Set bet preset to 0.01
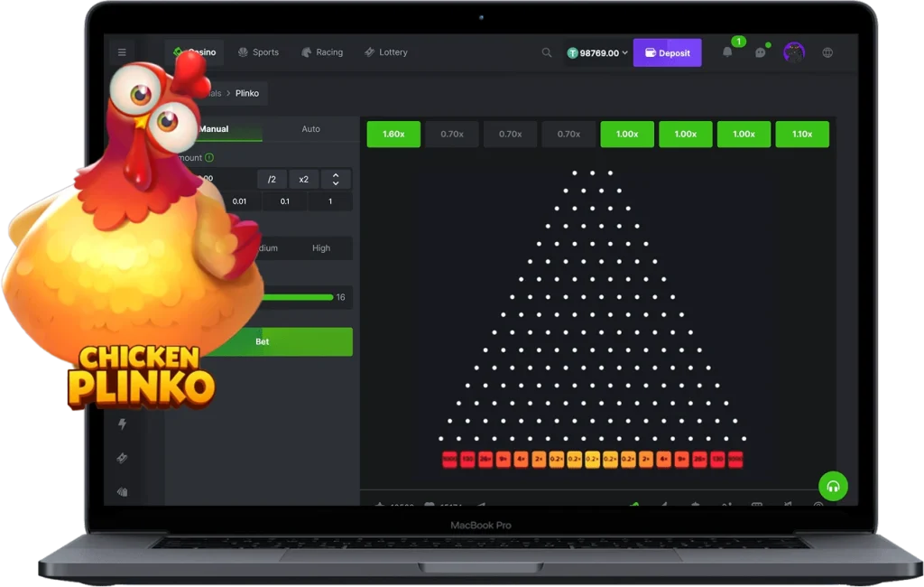Image resolution: width=924 pixels, height=587 pixels. 239,201
